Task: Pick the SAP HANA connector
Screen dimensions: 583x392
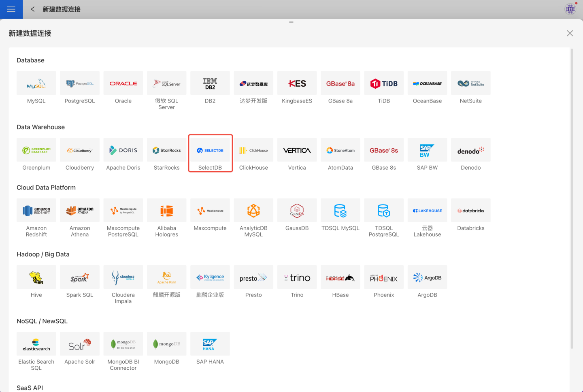Action: (x=210, y=344)
